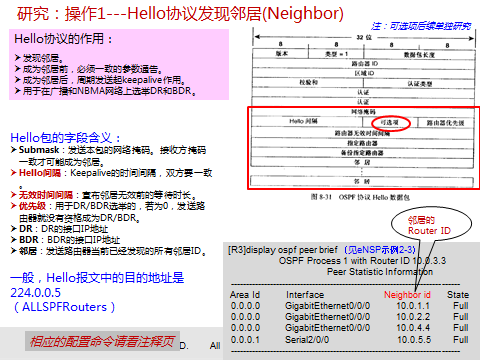The width and height of the screenshot is (480, 360).
Task: Select the 数据包长度 field in diagram
Action: [419, 54]
